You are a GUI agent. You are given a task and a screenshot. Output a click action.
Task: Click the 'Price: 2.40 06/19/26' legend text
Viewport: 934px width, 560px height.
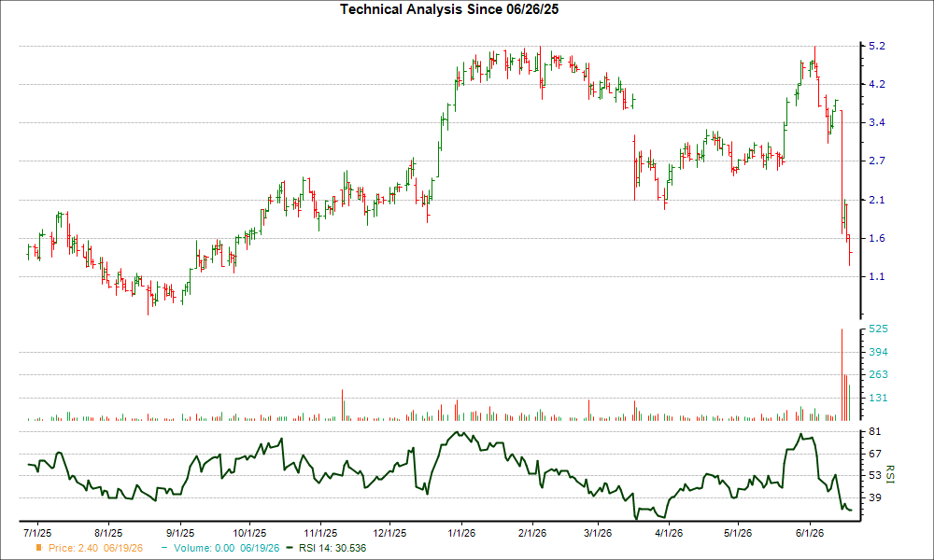pos(96,548)
